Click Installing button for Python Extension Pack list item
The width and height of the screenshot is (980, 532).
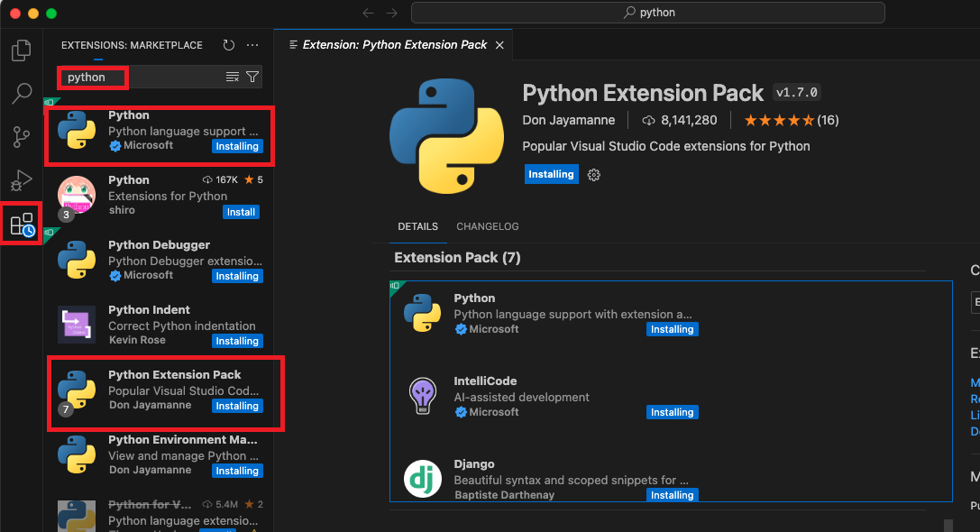(237, 407)
